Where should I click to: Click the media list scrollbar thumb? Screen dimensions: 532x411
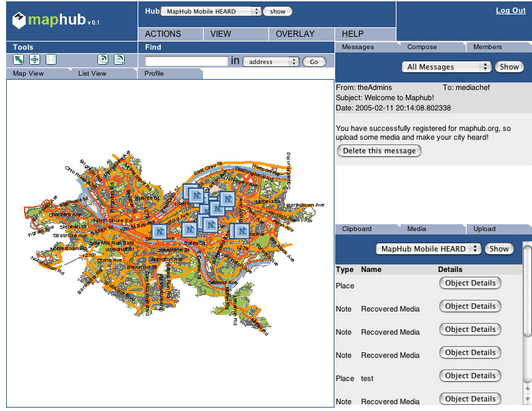pos(527,290)
